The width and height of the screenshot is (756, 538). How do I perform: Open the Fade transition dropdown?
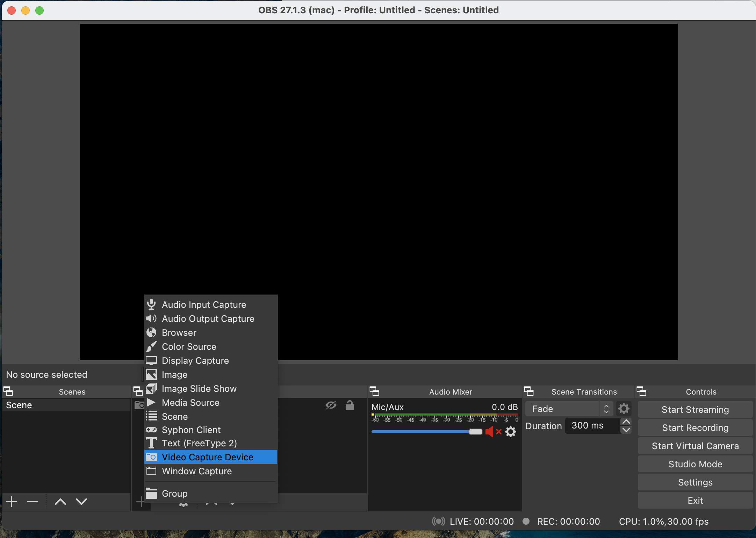(x=569, y=409)
